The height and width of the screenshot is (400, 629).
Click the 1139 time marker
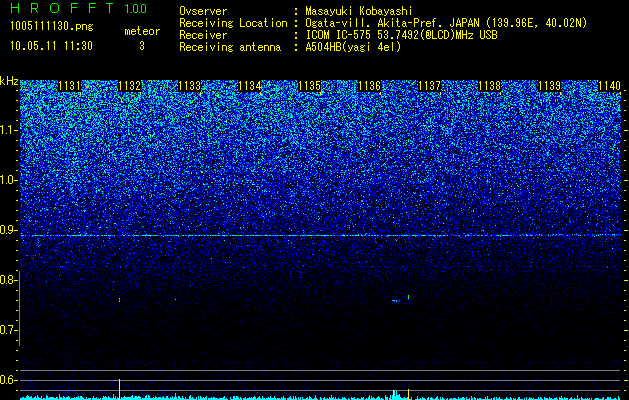550,86
